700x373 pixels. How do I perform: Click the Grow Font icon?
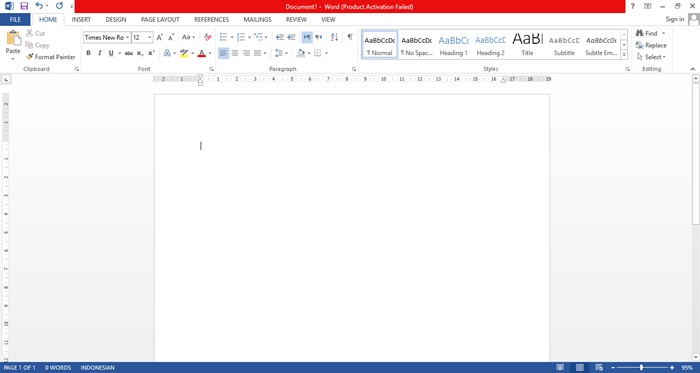pos(159,37)
